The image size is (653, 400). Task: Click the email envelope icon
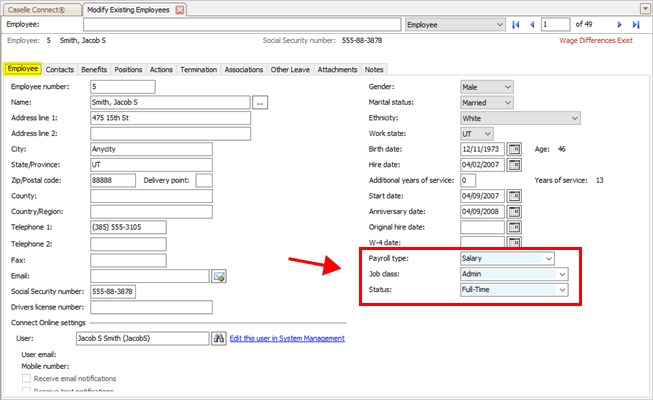pyautogui.click(x=218, y=276)
